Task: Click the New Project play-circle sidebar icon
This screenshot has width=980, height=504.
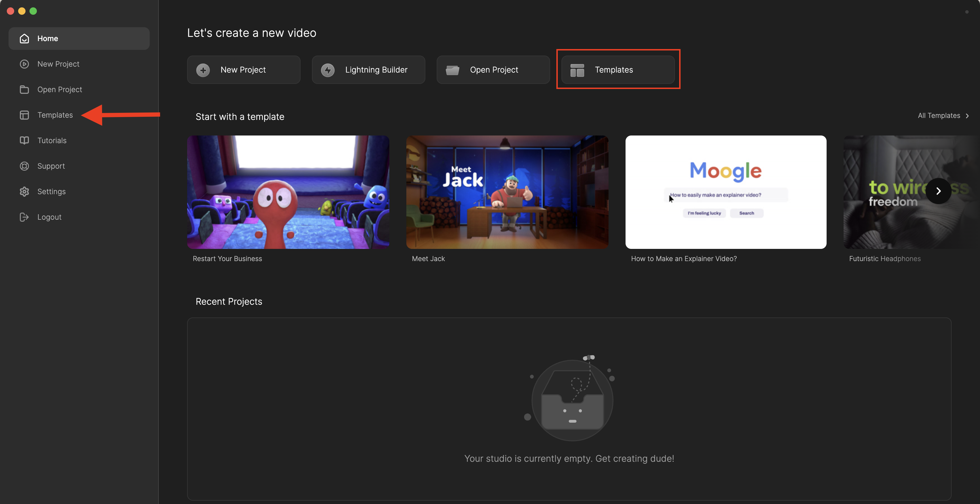Action: click(24, 64)
